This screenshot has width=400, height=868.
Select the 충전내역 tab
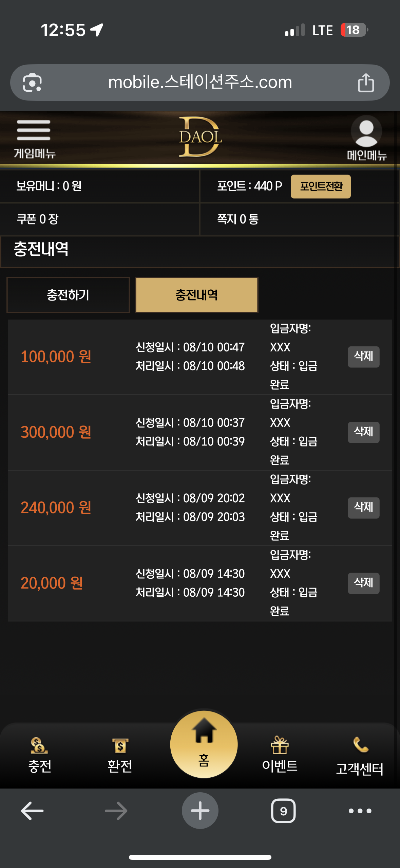coord(197,295)
